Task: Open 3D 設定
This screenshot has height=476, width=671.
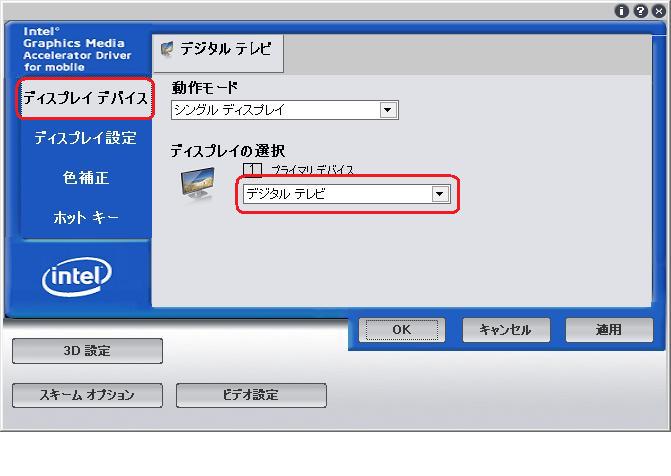Action: click(x=87, y=351)
